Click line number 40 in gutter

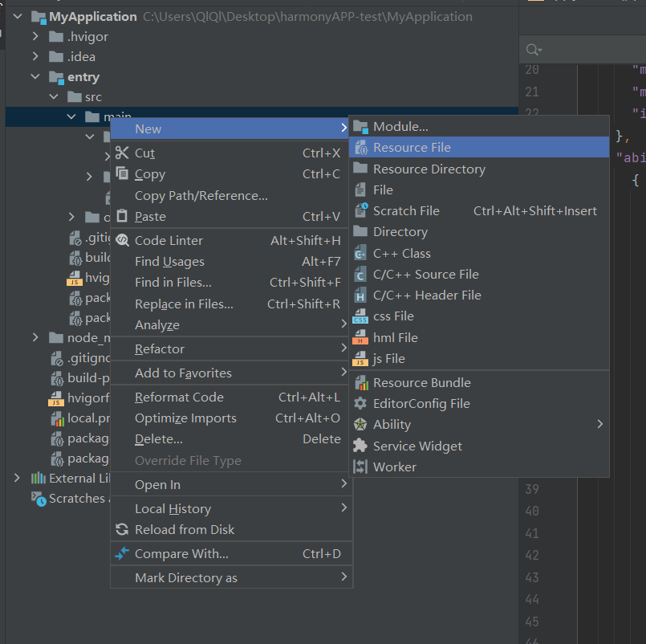(532, 511)
